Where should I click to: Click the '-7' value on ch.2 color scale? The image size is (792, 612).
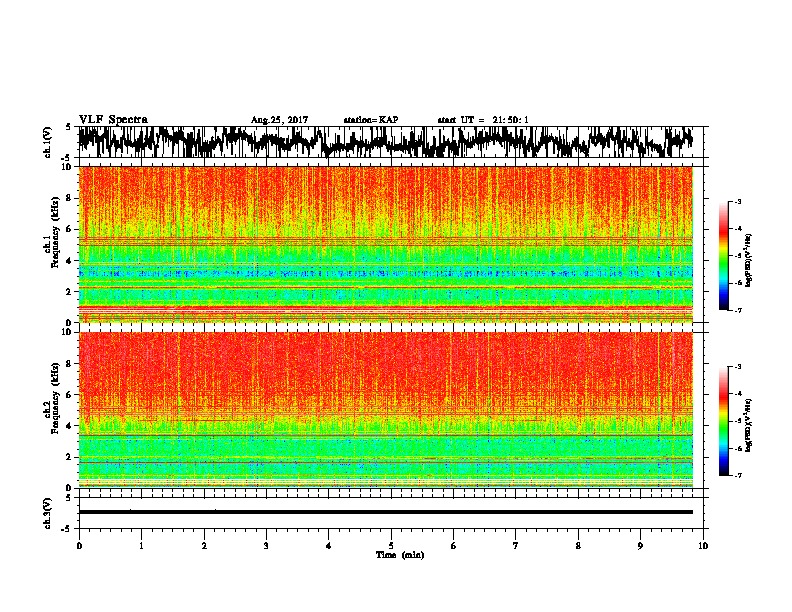738,476
